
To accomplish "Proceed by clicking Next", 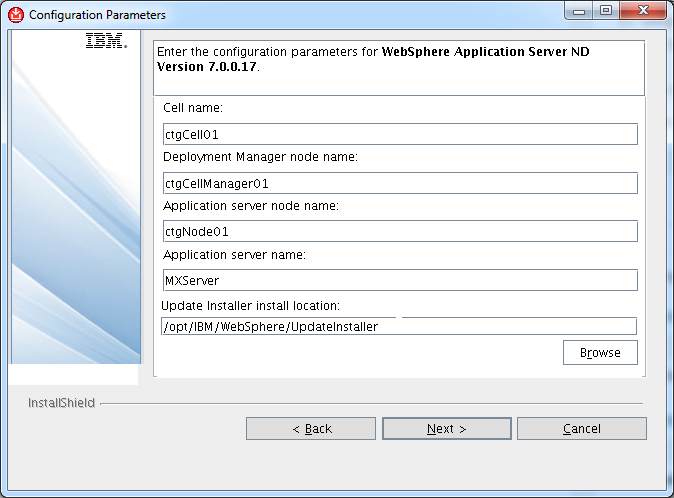I will pyautogui.click(x=447, y=429).
